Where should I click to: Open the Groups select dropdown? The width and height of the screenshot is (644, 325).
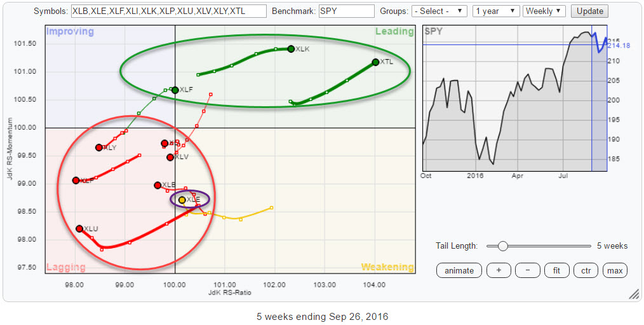point(439,11)
